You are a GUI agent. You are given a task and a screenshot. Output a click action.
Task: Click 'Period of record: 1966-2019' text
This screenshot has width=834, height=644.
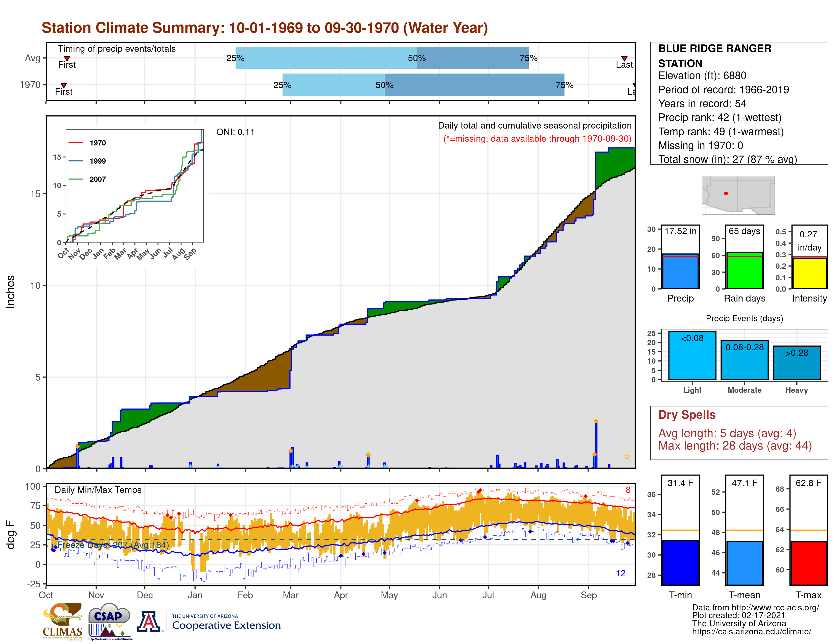click(x=723, y=90)
